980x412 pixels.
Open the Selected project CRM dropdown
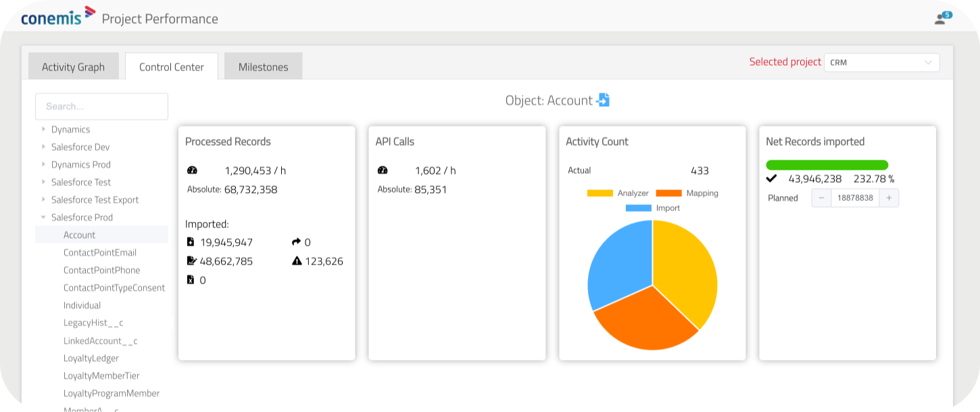click(881, 62)
